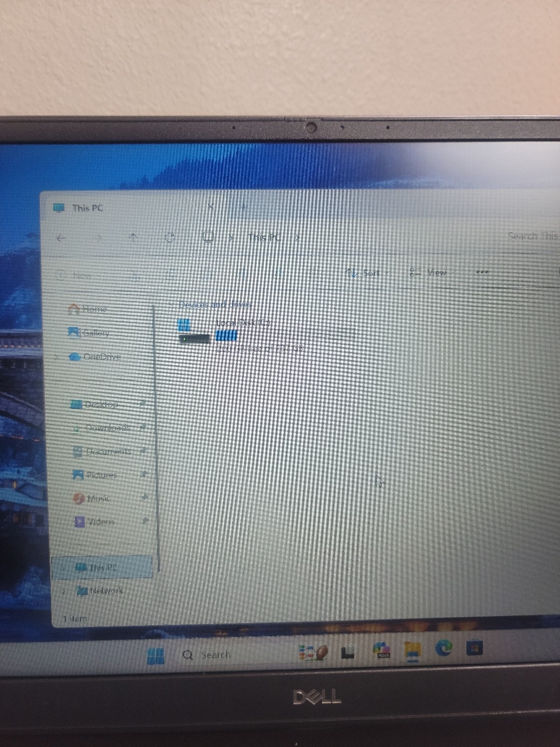Focus the Search This PC field

[532, 236]
